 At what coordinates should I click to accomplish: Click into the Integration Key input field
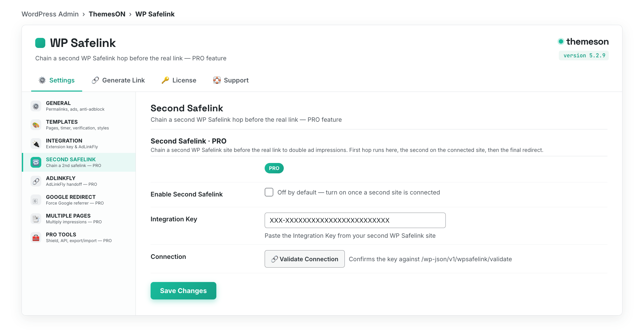coord(355,220)
